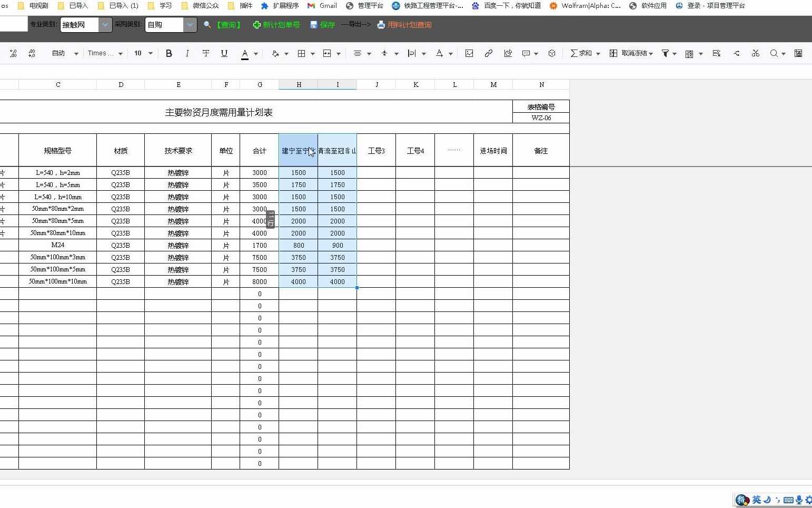Click the text wrap icon
The image size is (812, 508).
412,53
